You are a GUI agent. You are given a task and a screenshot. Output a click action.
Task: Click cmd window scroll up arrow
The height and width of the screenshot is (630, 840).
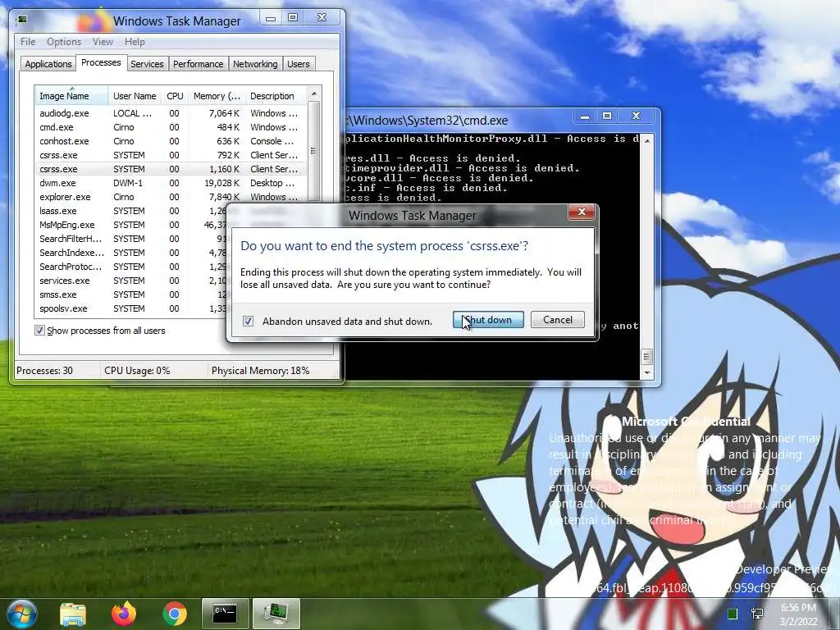pos(647,140)
